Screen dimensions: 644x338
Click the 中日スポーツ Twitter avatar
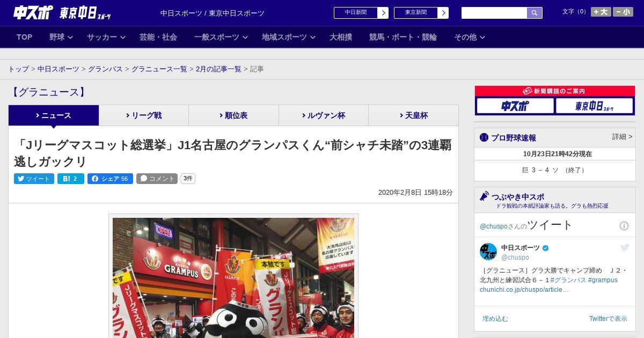click(x=488, y=252)
